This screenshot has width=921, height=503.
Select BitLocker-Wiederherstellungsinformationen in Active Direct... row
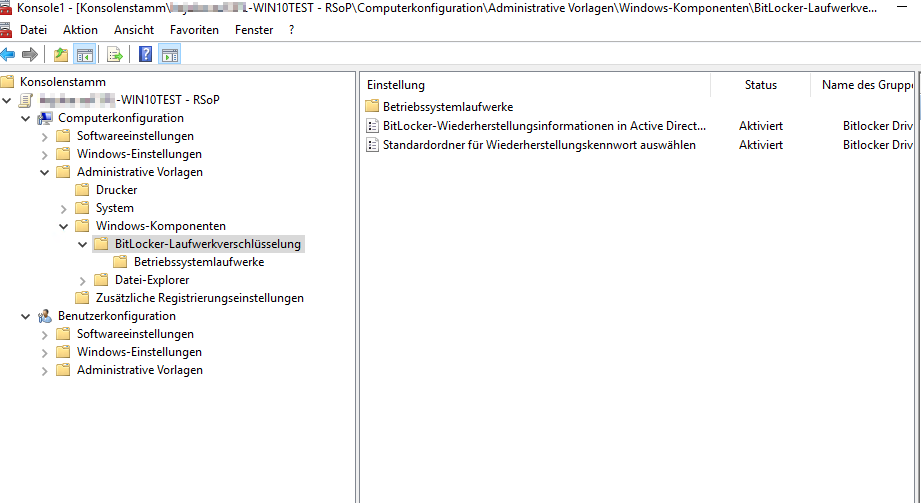tap(544, 126)
